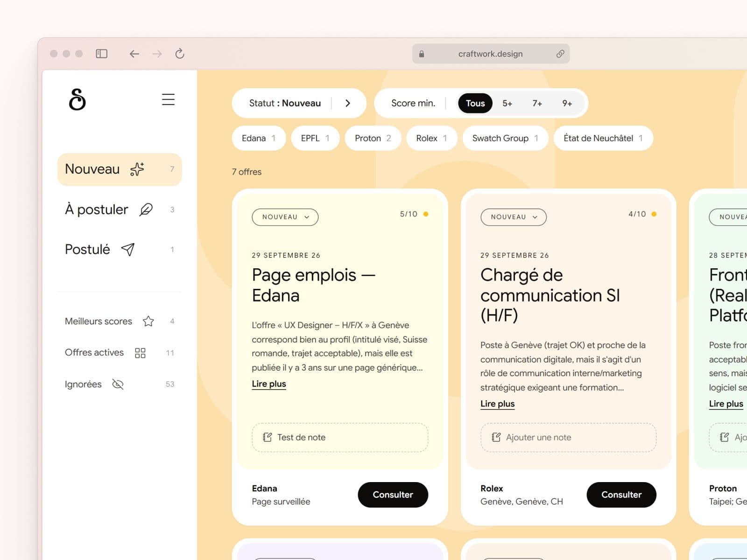Image resolution: width=747 pixels, height=560 pixels.
Task: Select the 9+ minimum score filter
Action: (x=567, y=103)
